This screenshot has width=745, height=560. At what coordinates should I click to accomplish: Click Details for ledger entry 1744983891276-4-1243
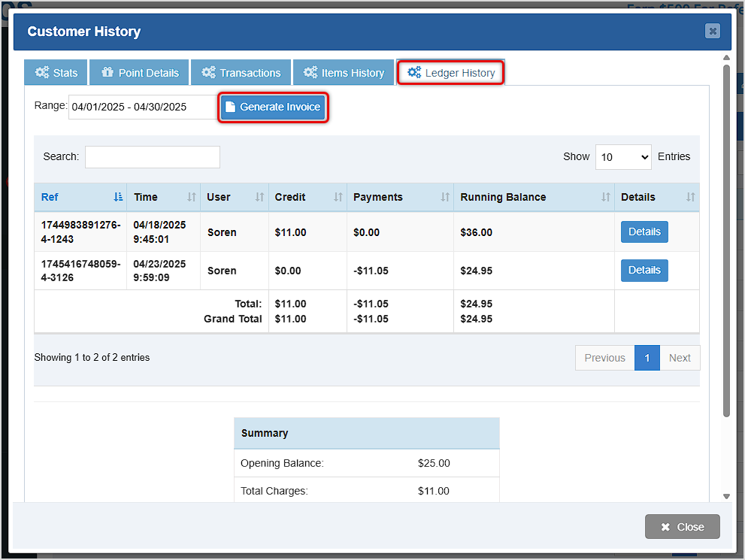tap(644, 232)
